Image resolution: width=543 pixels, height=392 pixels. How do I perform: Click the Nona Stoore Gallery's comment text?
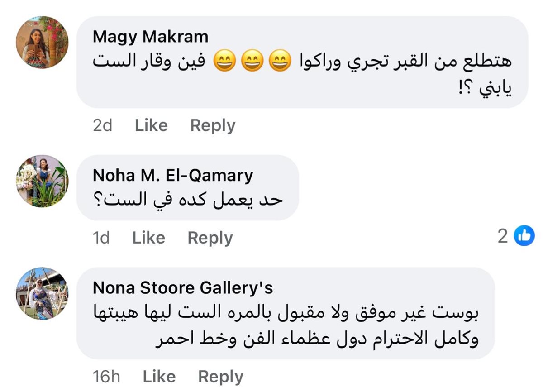click(285, 326)
